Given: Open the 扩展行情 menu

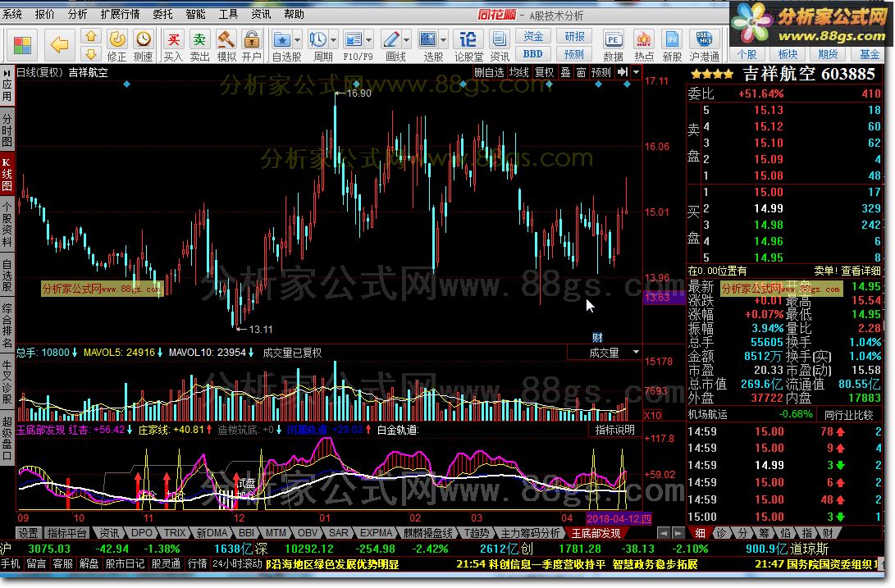Looking at the screenshot, I should point(119,14).
